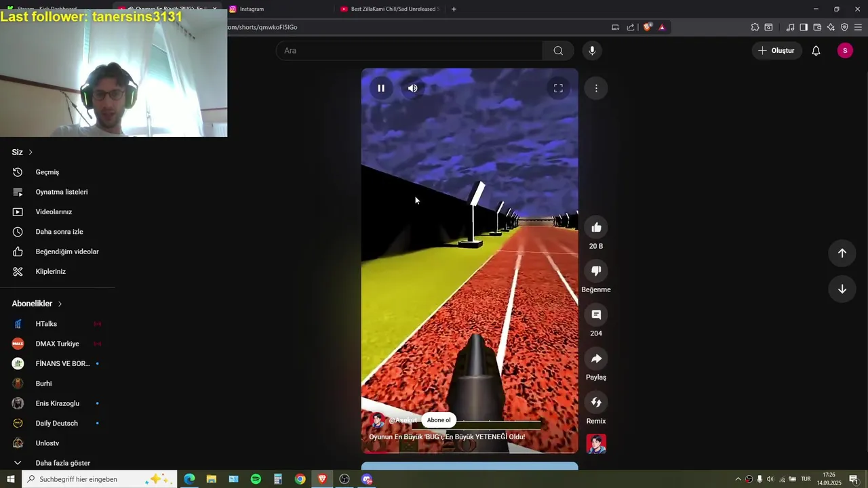Click the Brave Rewards triangle icon

pos(662,27)
